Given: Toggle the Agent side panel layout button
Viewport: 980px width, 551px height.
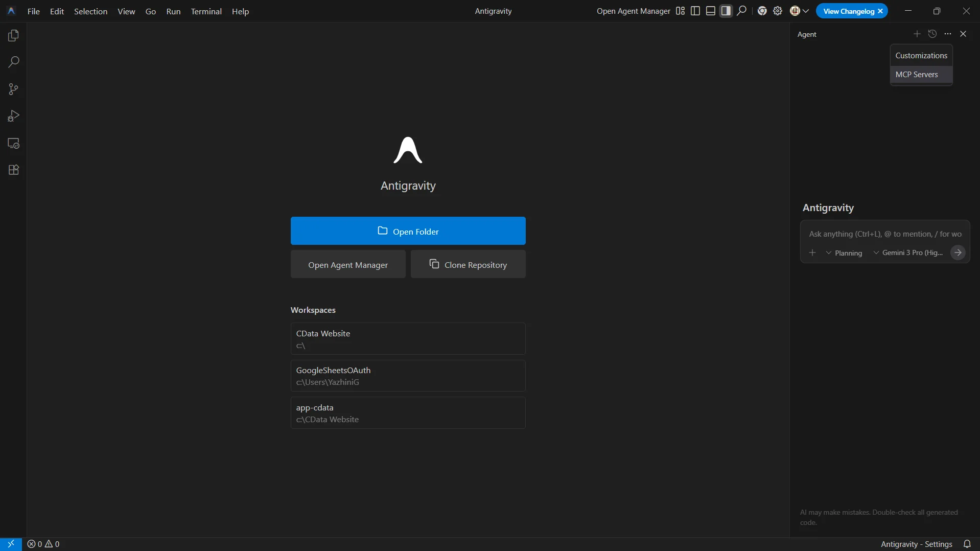Looking at the screenshot, I should (726, 11).
